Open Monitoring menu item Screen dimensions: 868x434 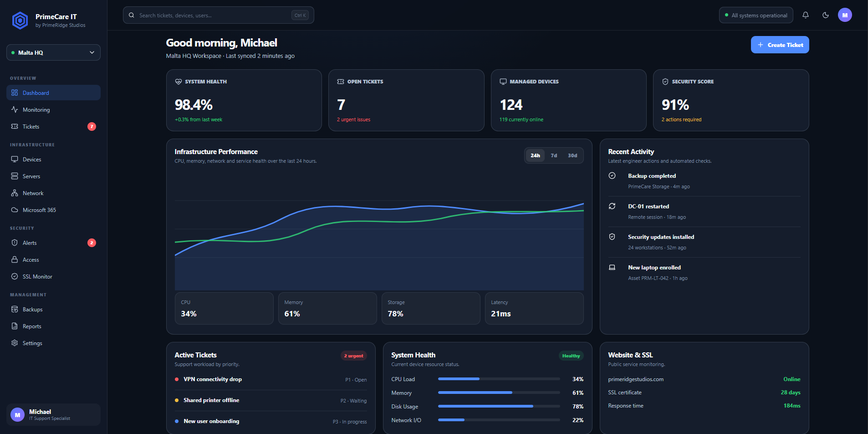pos(53,109)
